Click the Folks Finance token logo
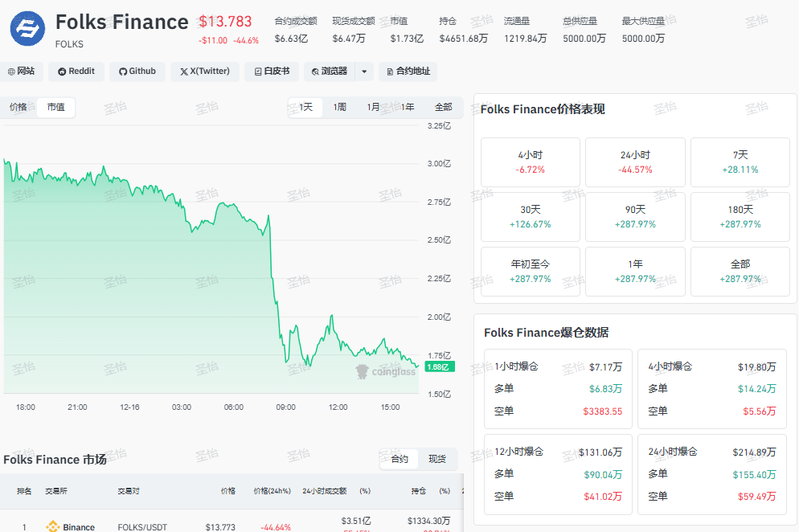 [28, 28]
